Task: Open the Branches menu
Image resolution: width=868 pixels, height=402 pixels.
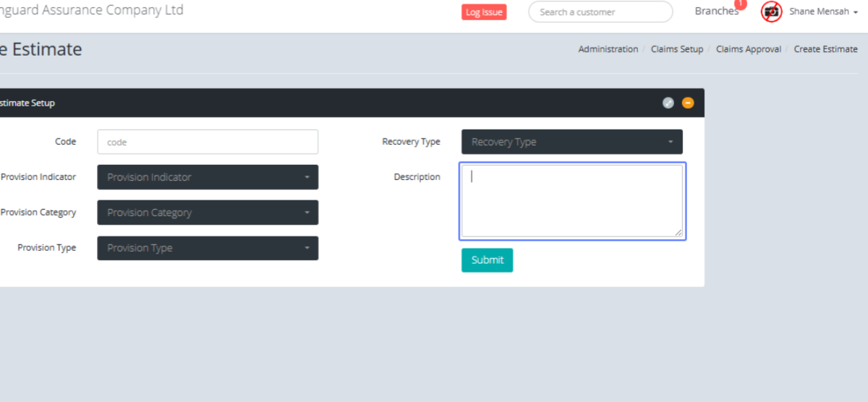Action: [x=716, y=12]
